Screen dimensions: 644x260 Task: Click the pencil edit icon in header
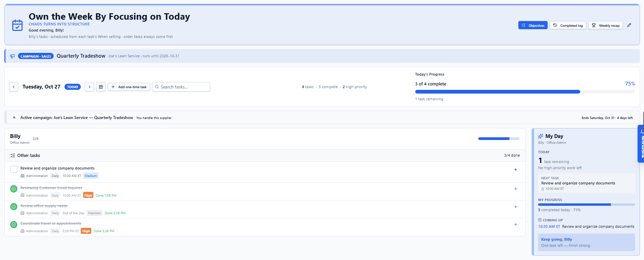629,25
